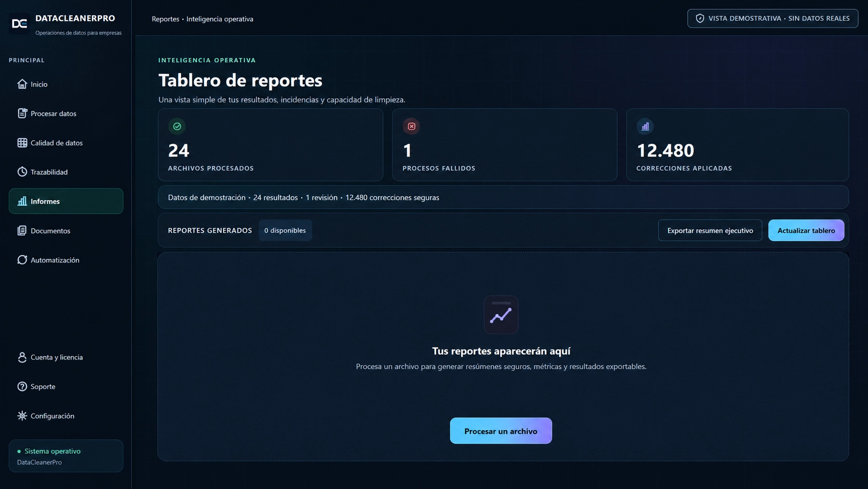868x489 pixels.
Task: Click the Reportes generados label
Action: tap(210, 230)
